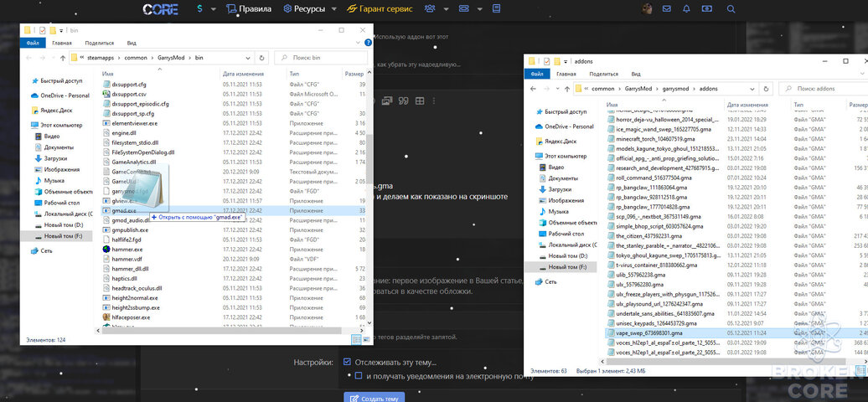Switch bin window to details view icon
Viewport: 868px width, 402px height.
tap(355, 339)
